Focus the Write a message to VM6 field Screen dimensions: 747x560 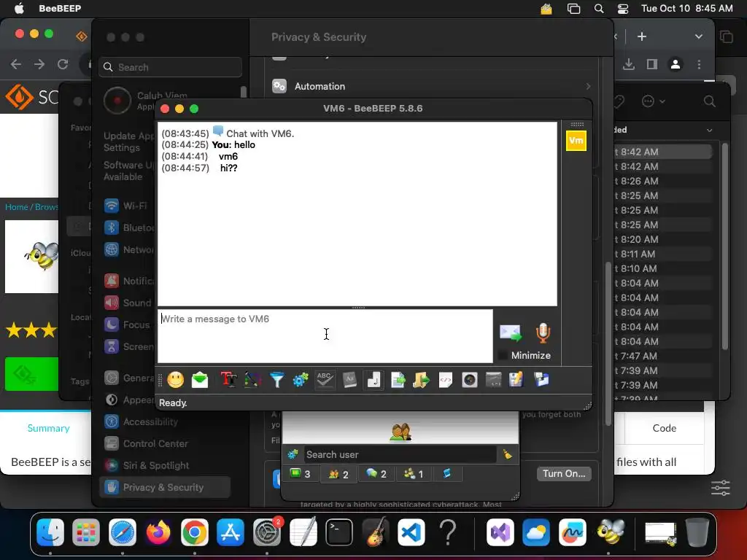coord(325,336)
